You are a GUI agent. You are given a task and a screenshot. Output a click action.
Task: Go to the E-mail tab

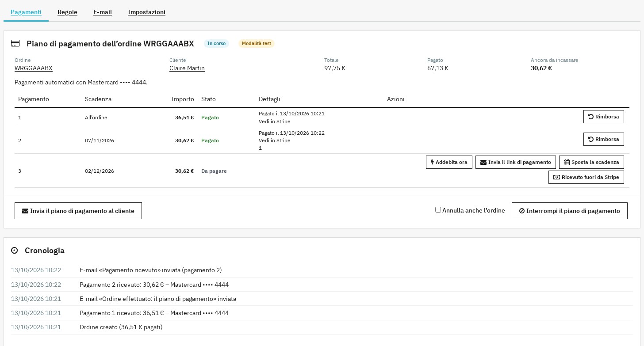point(103,12)
